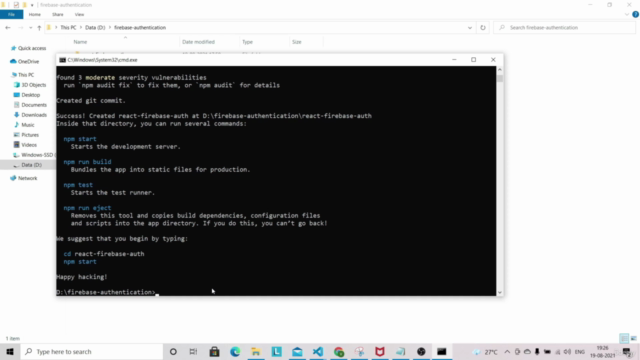Open the Windows Start menu
Image resolution: width=640 pixels, height=360 pixels.
(x=10, y=351)
